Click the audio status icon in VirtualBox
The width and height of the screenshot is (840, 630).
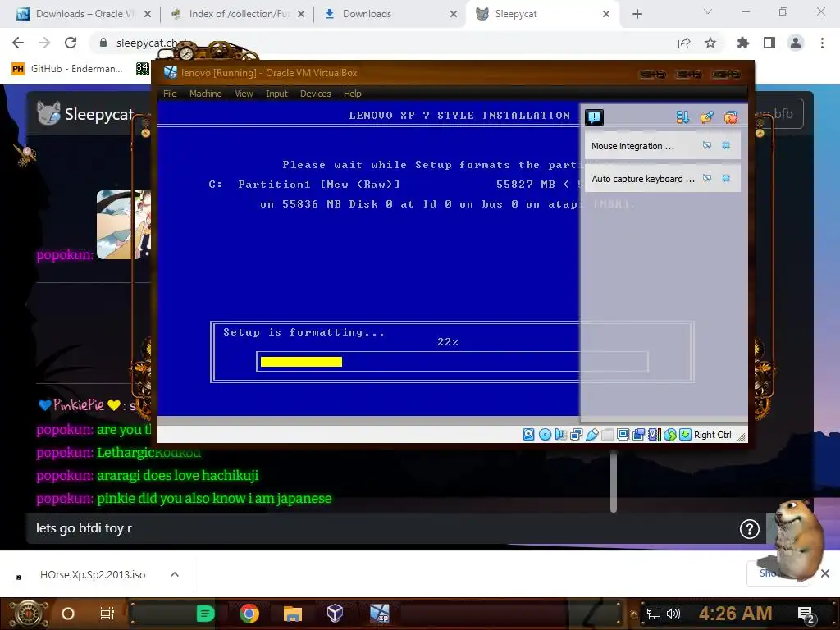pyautogui.click(x=560, y=435)
